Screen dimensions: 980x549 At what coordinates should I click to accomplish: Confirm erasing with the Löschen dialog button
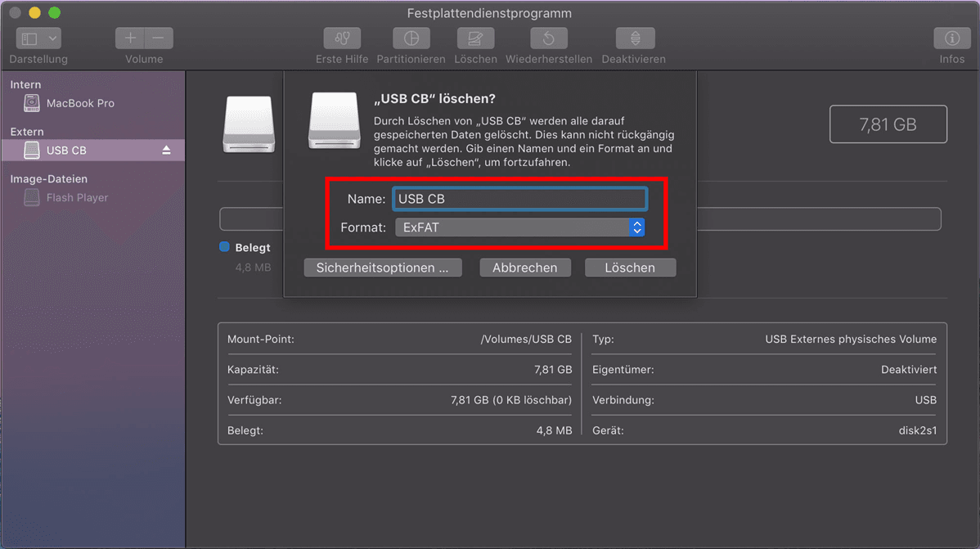click(x=630, y=268)
